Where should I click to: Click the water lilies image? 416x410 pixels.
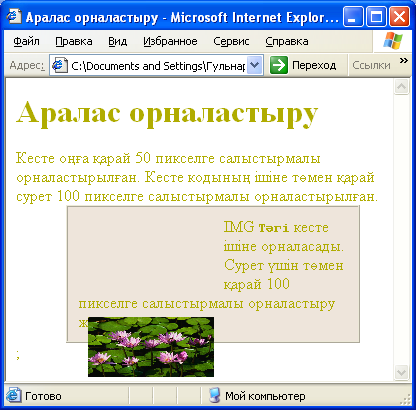(x=151, y=347)
